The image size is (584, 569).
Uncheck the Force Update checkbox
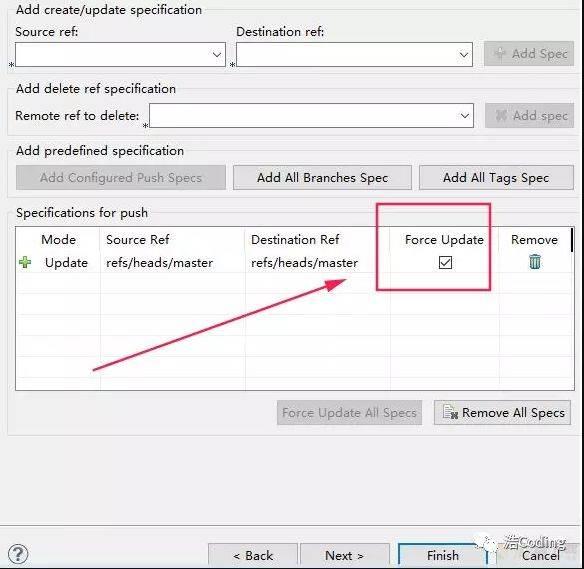pos(445,263)
